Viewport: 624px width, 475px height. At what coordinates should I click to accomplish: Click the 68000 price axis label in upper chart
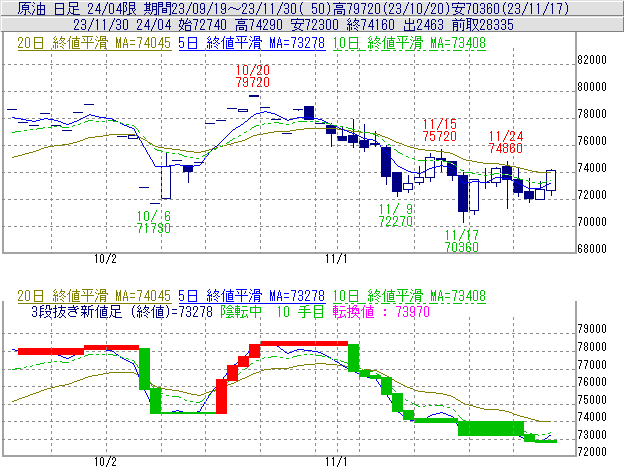[x=592, y=249]
